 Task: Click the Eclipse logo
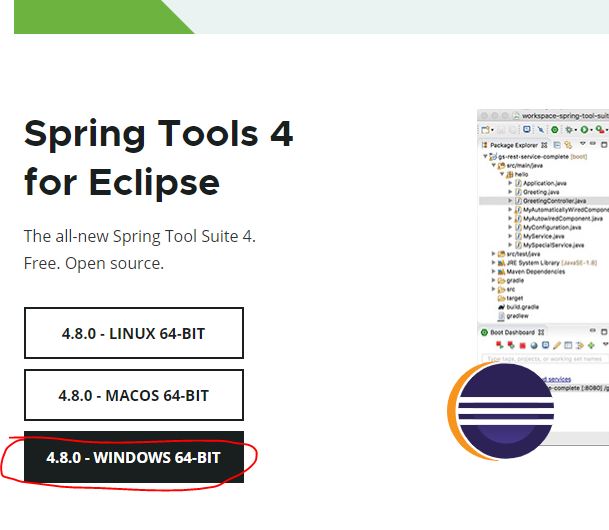pos(501,411)
